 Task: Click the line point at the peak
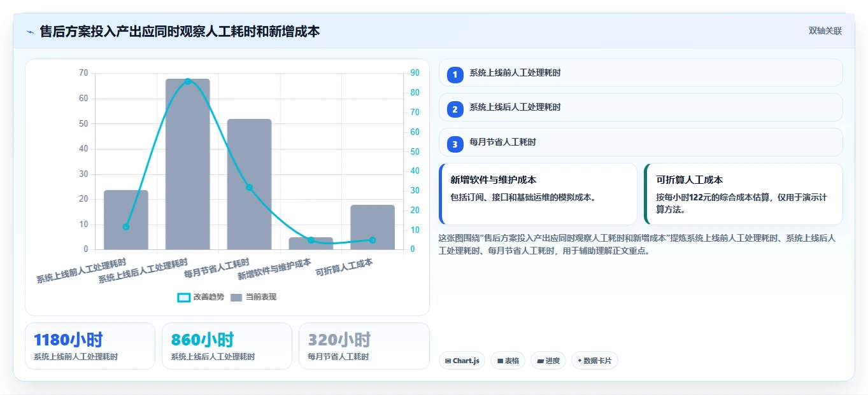tap(188, 81)
